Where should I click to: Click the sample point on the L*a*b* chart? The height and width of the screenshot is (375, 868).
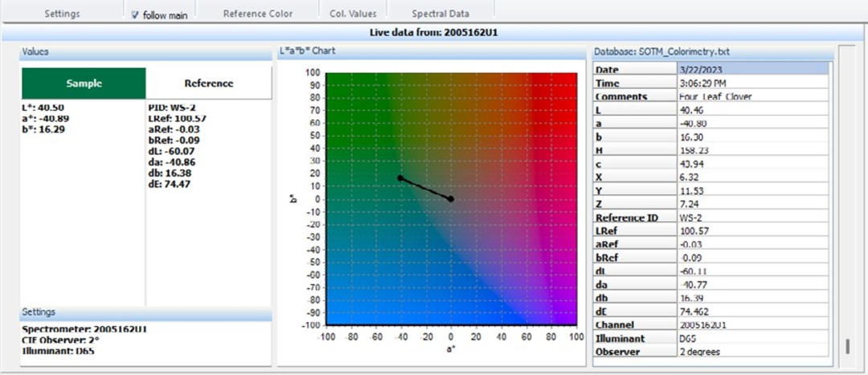[399, 178]
